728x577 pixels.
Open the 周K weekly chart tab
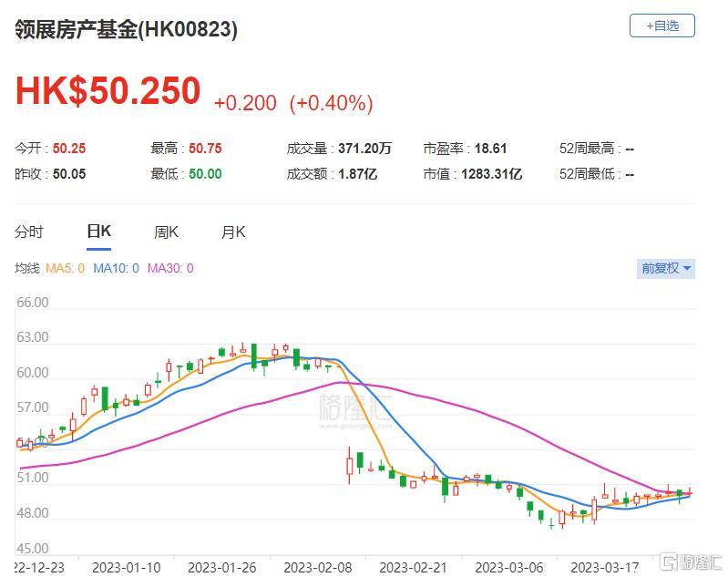[x=166, y=232]
